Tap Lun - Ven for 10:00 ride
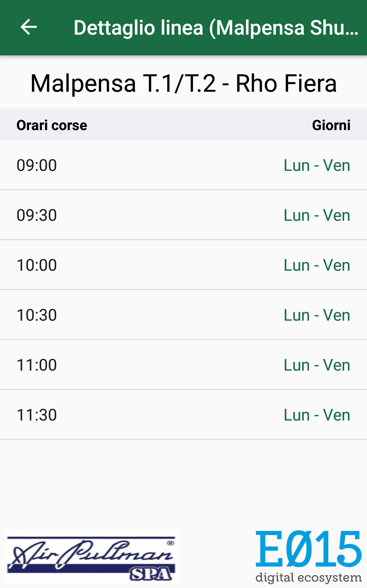367x588 pixels. (x=317, y=265)
